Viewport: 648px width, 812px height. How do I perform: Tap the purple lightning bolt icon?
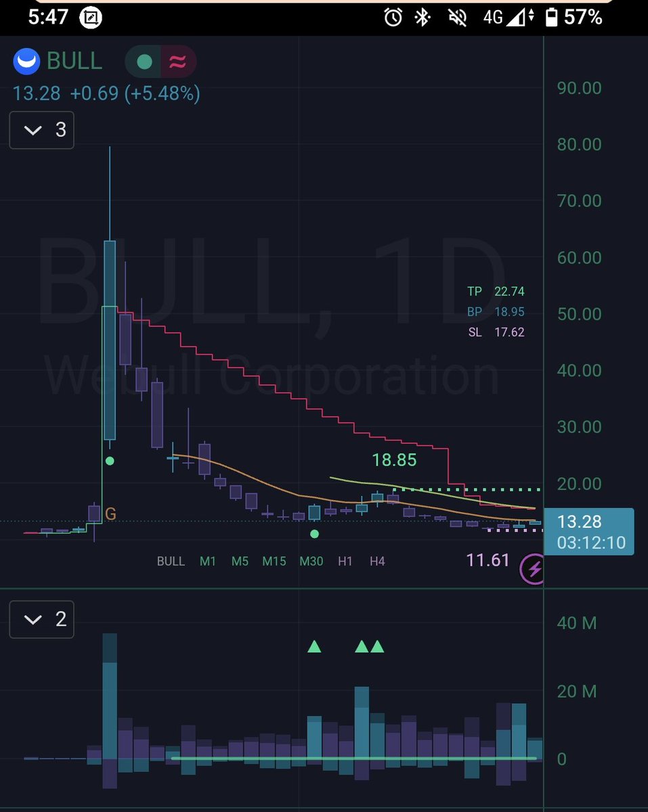532,570
